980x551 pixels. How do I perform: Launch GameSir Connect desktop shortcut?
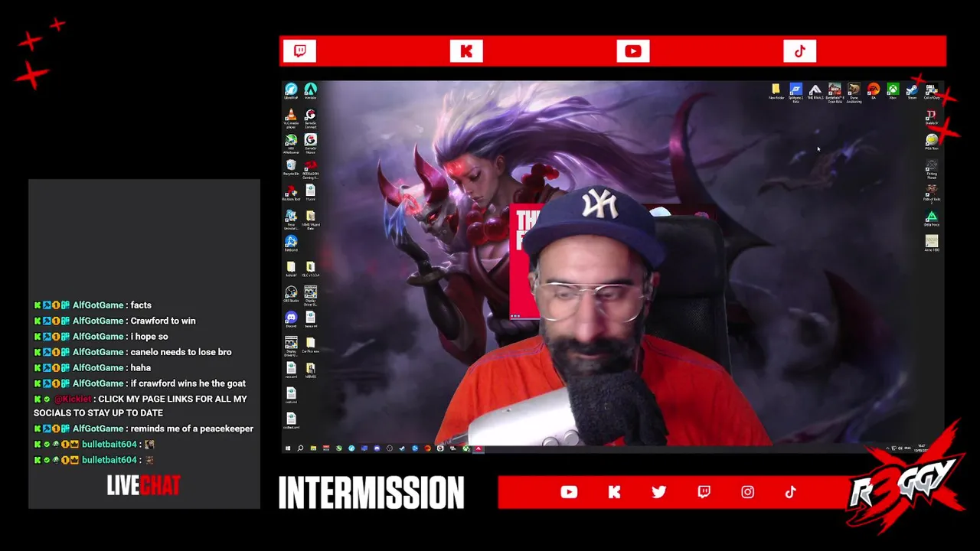(310, 118)
